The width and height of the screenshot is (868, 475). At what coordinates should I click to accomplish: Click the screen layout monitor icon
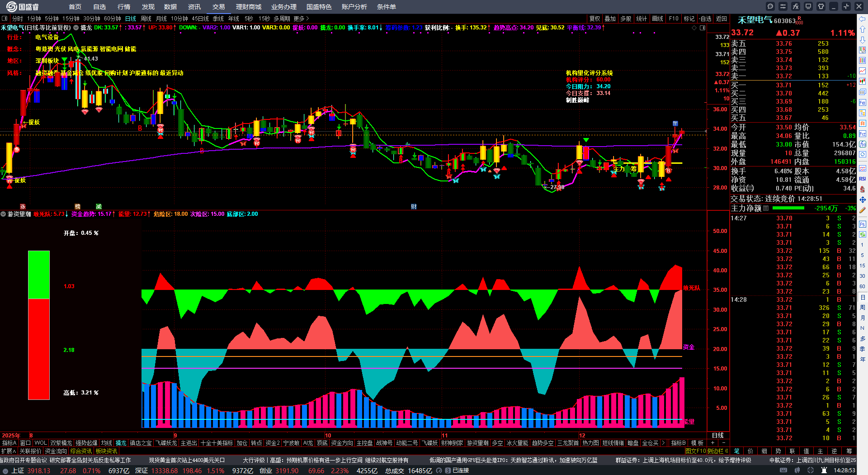pos(808,6)
